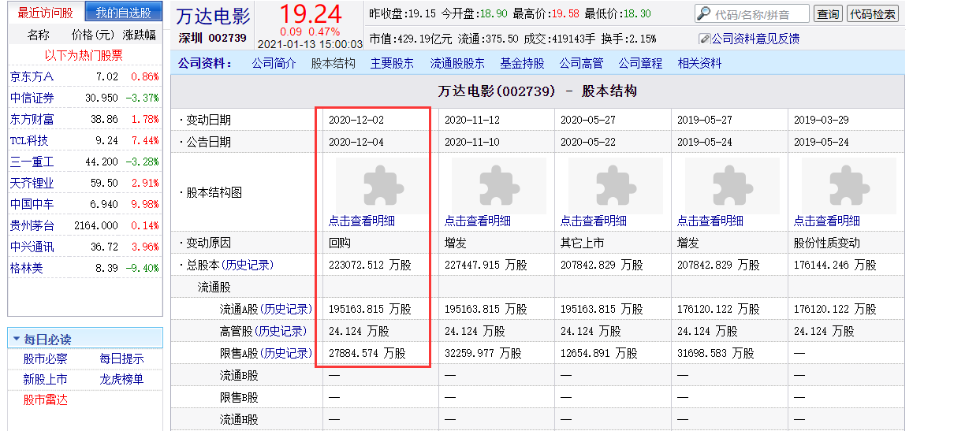
Task: Open the 流通股股东 tab
Action: pos(457,63)
